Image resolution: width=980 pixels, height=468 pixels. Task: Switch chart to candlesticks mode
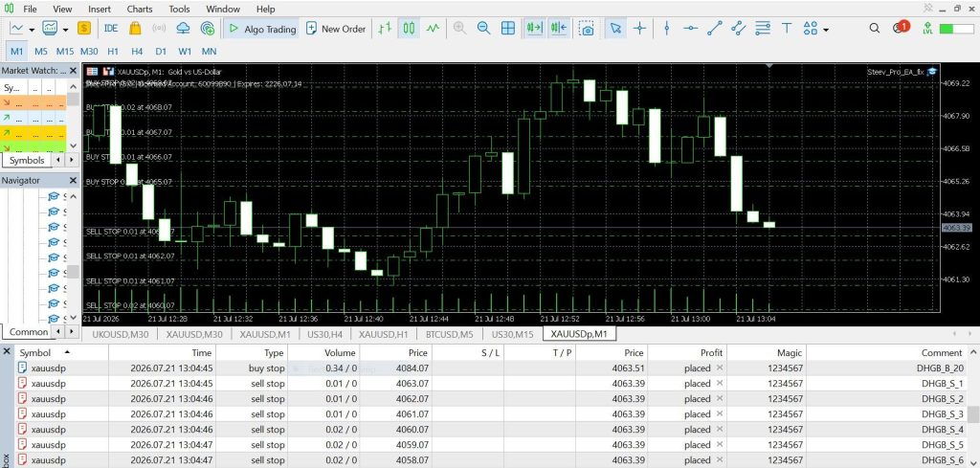tap(409, 28)
